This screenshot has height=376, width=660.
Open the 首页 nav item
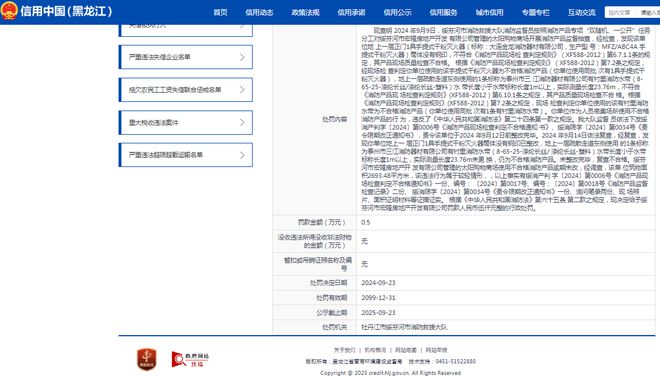220,13
